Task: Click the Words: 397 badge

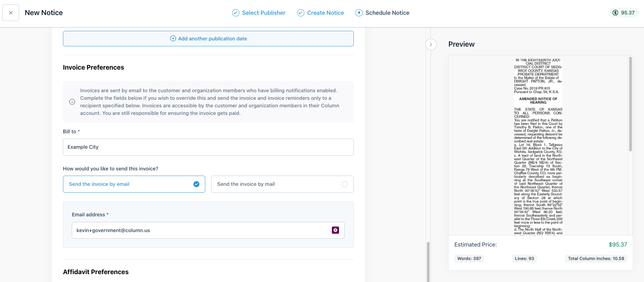Action: tap(469, 259)
